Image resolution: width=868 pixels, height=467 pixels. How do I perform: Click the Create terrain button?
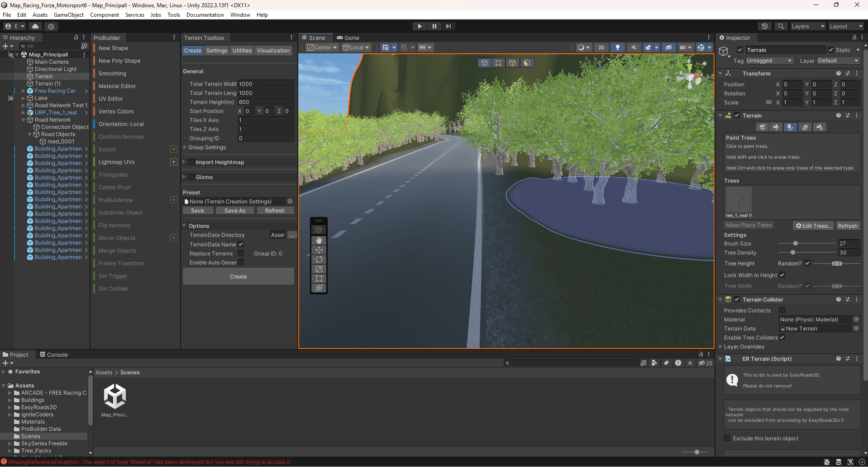click(x=238, y=276)
